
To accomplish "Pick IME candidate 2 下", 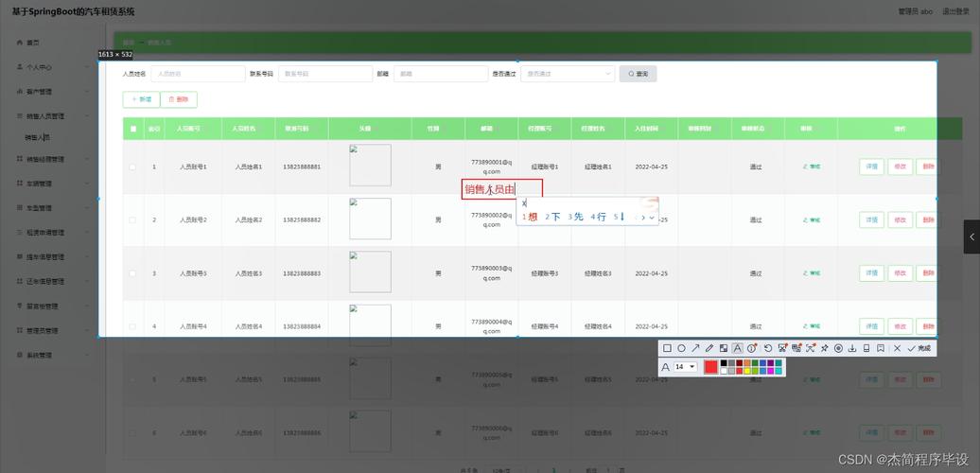I will pos(552,217).
